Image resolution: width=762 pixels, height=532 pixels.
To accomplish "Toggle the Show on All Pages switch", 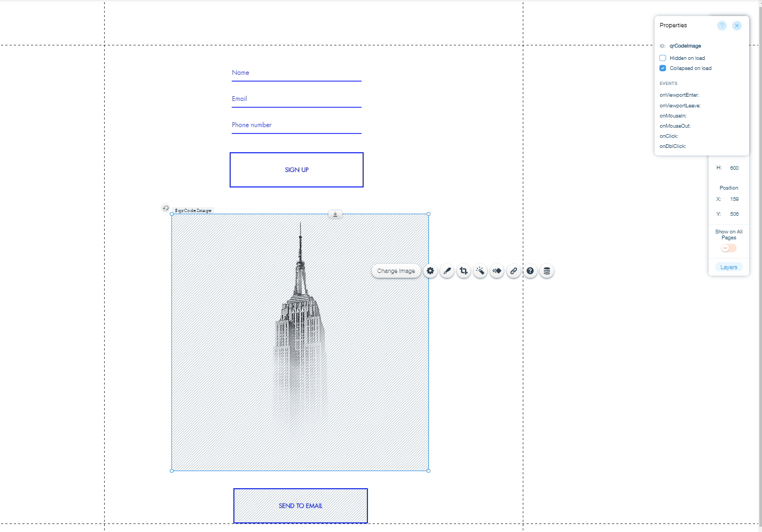I will pyautogui.click(x=728, y=248).
